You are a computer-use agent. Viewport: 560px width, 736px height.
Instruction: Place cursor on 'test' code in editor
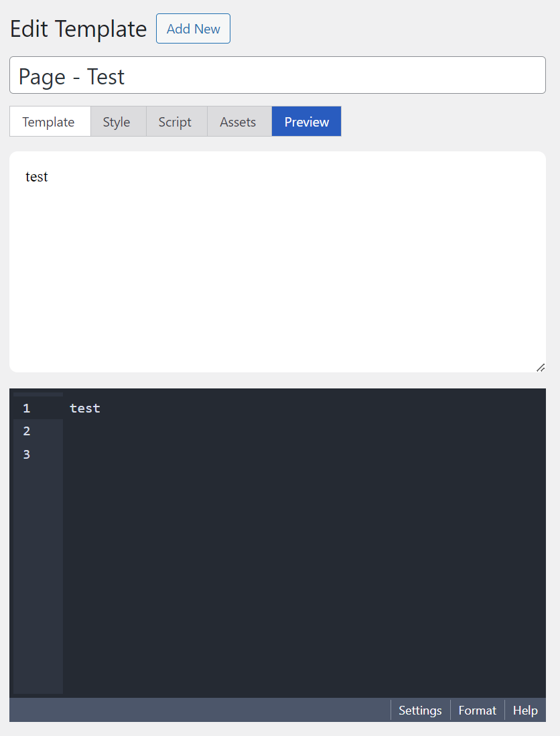pyautogui.click(x=85, y=409)
